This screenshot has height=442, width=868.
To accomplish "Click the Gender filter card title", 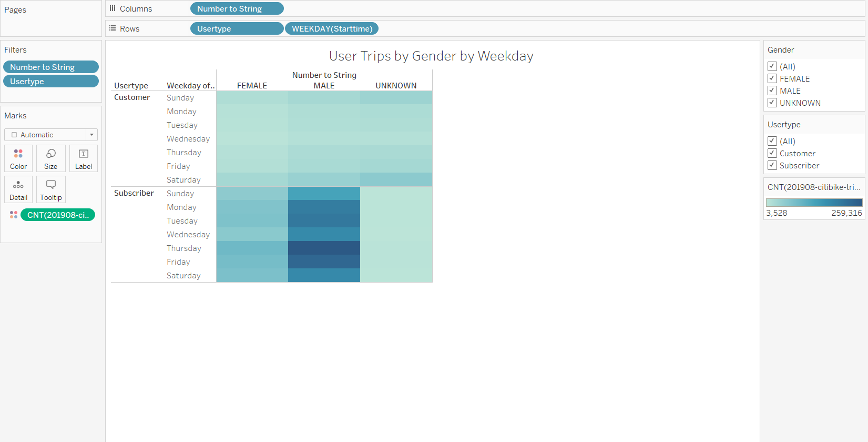I will (x=781, y=50).
